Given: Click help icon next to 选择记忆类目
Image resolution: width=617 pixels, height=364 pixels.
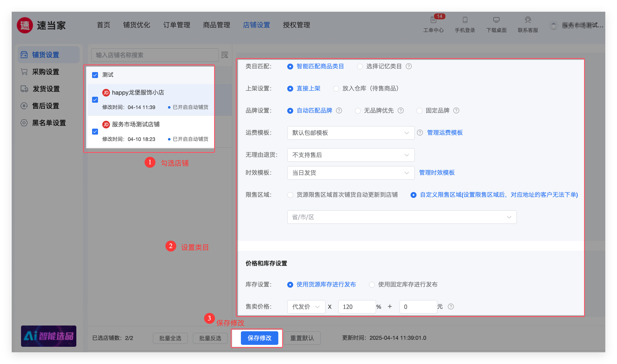Looking at the screenshot, I should [409, 67].
